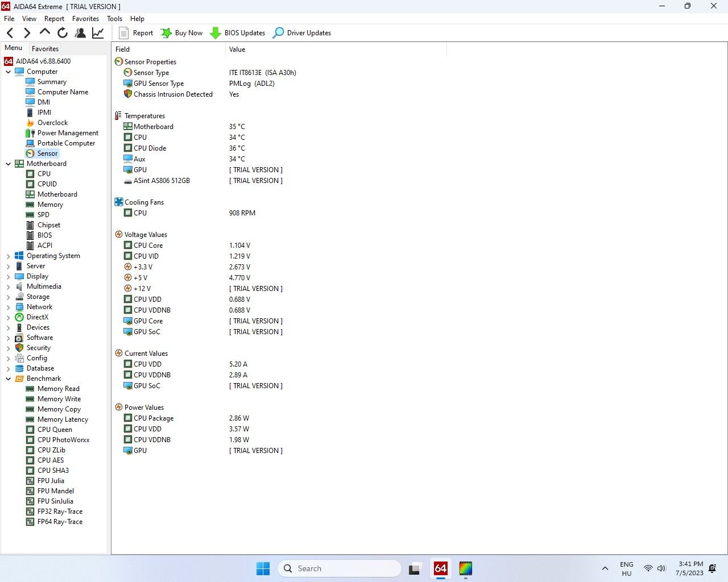Select the Database tree item
728x582 pixels.
40,368
